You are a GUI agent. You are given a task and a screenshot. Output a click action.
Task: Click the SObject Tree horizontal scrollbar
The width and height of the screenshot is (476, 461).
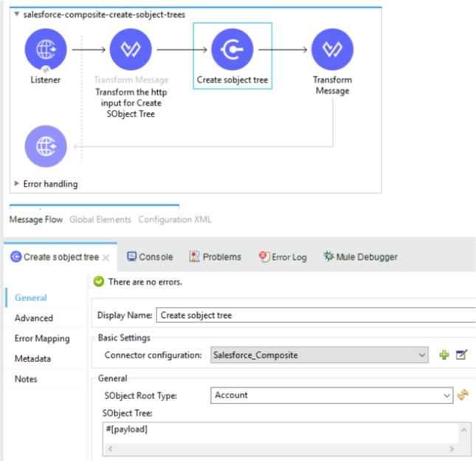pyautogui.click(x=281, y=447)
